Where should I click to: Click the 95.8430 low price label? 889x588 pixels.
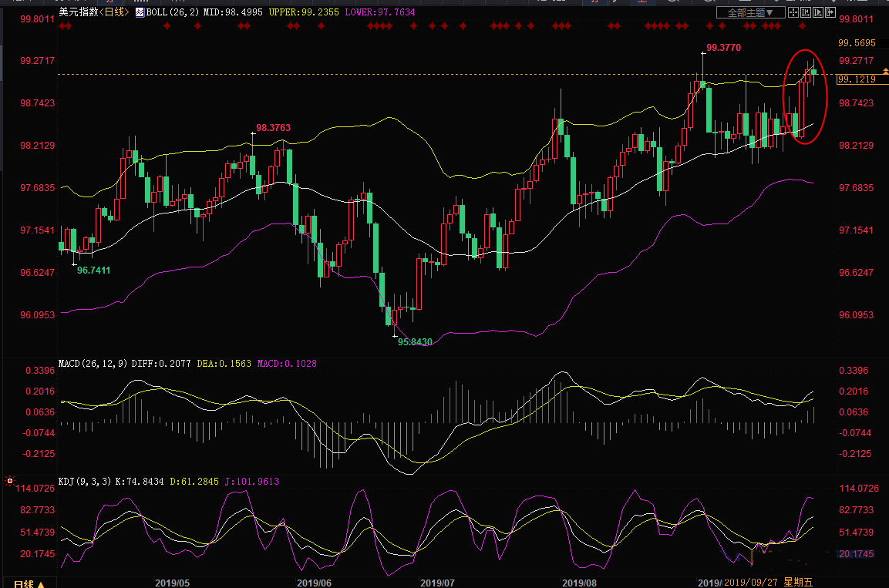pos(415,341)
